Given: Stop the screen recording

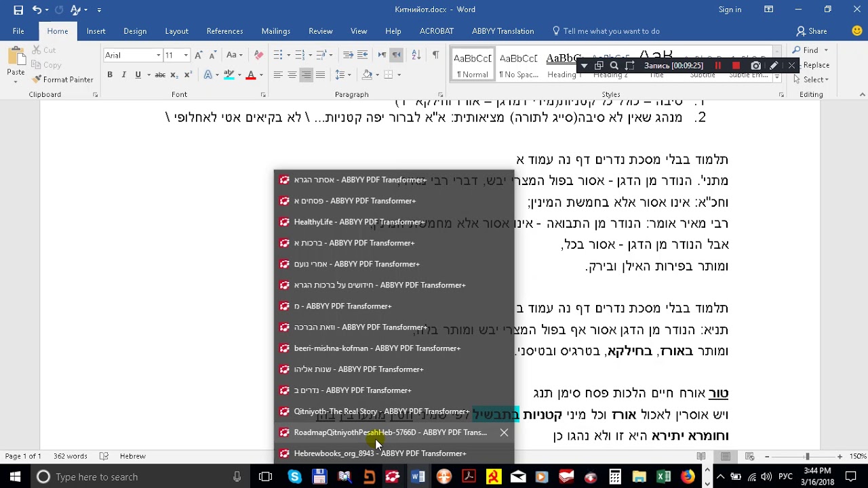Looking at the screenshot, I should click(736, 66).
